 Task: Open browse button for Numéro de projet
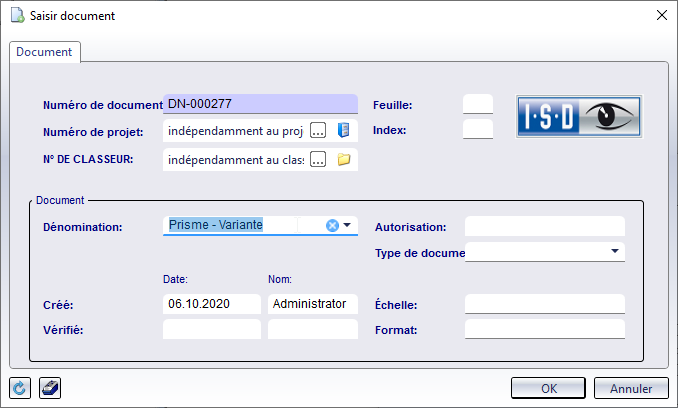[x=318, y=130]
